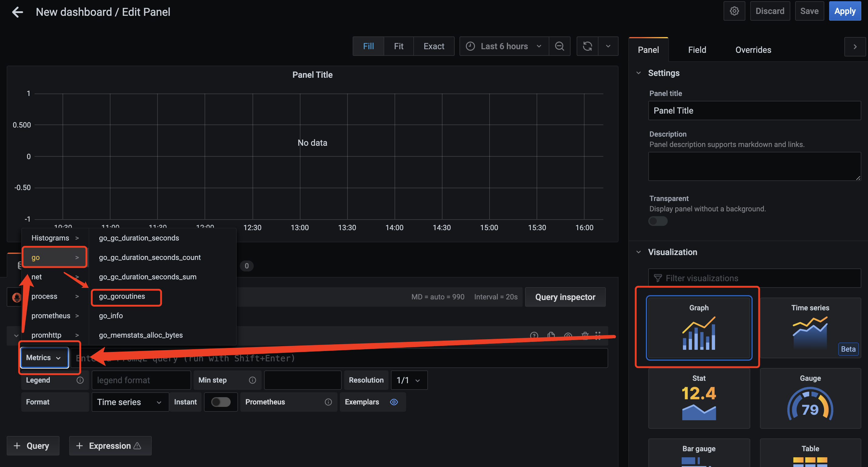Select the go metric category
Screen dimensions: 868x467
(x=55, y=257)
